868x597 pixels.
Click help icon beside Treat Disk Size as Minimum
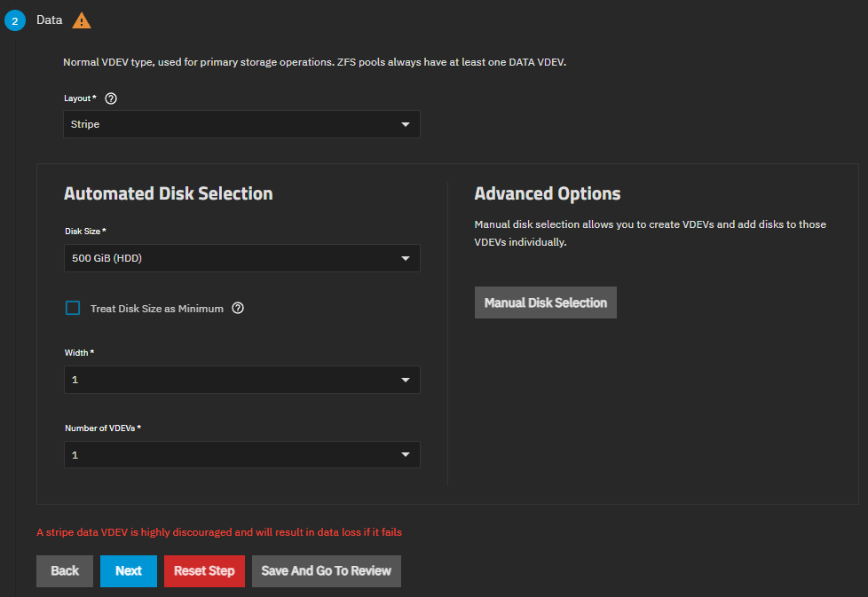[x=238, y=309]
